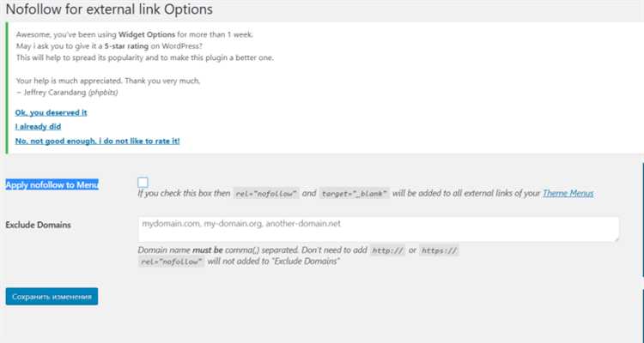The height and width of the screenshot is (343, 644).
Task: Click the rel="nofollow" code beside the checkbox
Action: point(266,193)
